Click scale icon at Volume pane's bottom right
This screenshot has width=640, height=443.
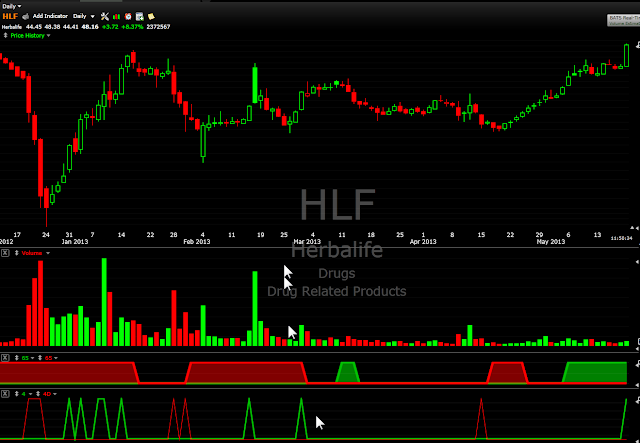point(638,341)
